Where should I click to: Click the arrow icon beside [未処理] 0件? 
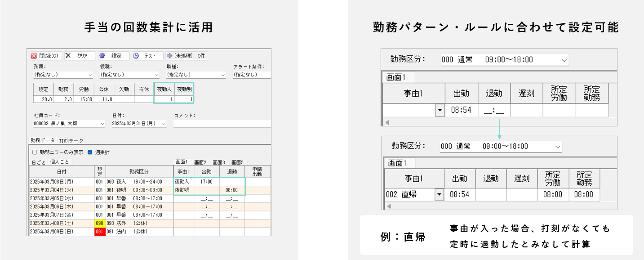tap(169, 56)
